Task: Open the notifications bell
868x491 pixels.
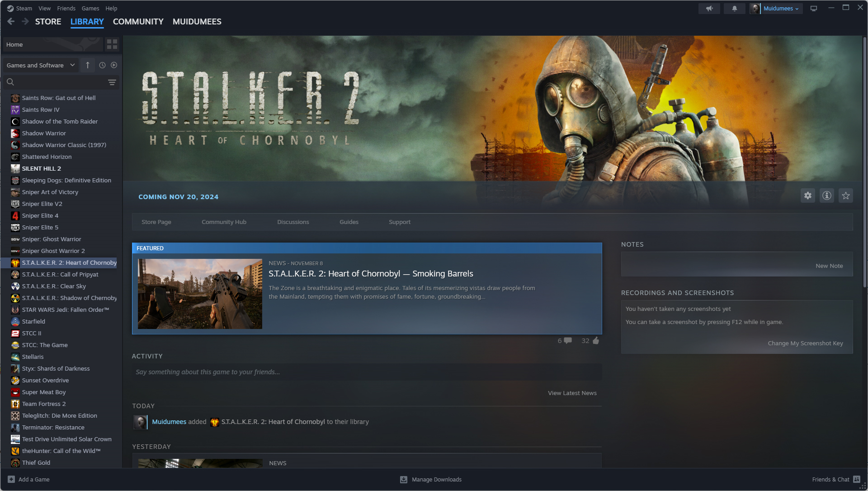Action: (735, 9)
